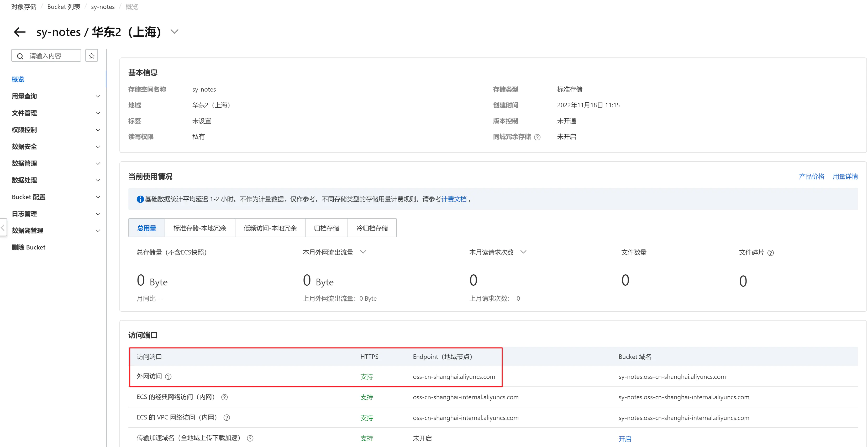868x447 pixels.
Task: Click help icon next to 外网访问
Action: point(168,377)
